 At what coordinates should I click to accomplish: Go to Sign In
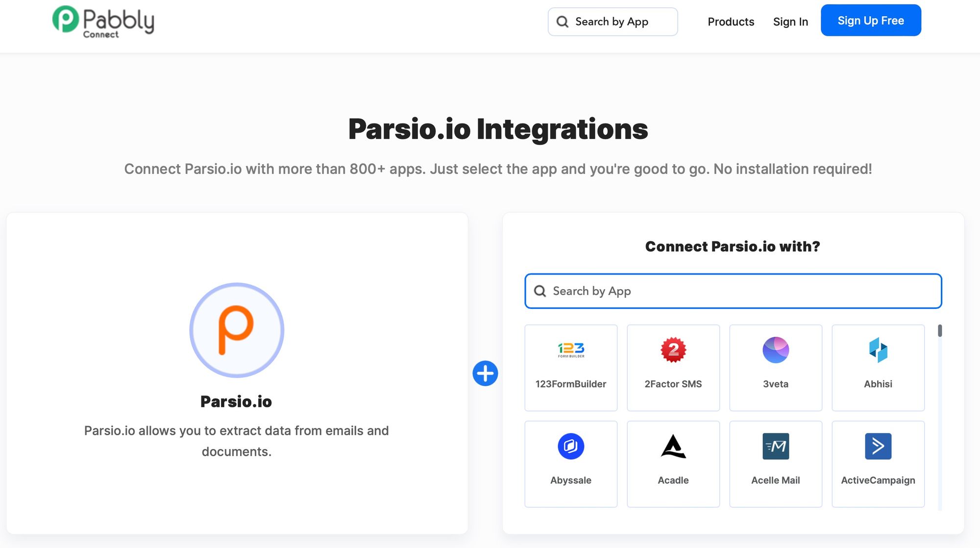(x=790, y=22)
